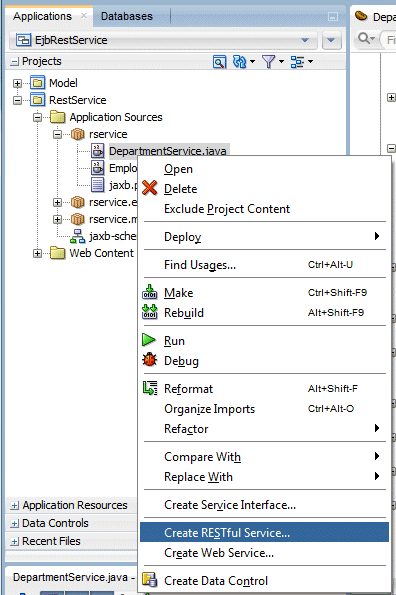Viewport: 396px width, 595px height.
Task: Open the Compare With submenu
Action: click(265, 457)
